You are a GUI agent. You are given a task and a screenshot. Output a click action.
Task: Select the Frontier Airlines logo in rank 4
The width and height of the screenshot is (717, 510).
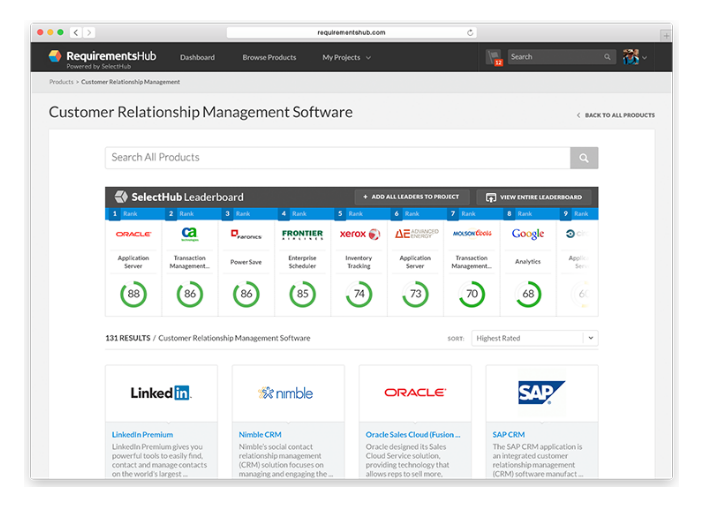(x=302, y=234)
